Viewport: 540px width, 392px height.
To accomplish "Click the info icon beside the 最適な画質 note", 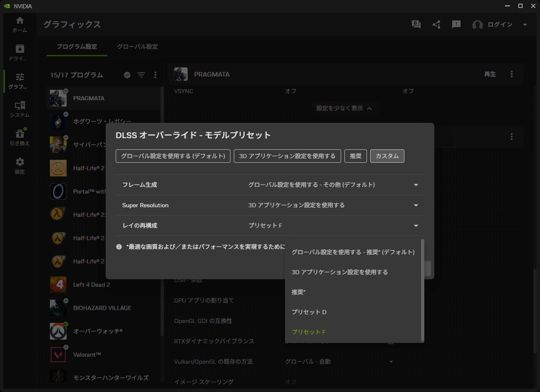I will 119,247.
